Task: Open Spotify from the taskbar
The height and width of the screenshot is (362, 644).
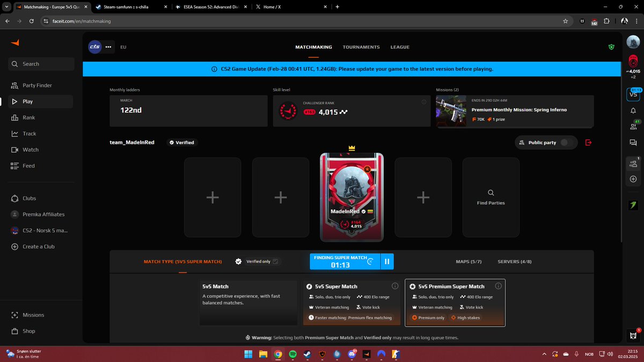Action: coord(293,354)
